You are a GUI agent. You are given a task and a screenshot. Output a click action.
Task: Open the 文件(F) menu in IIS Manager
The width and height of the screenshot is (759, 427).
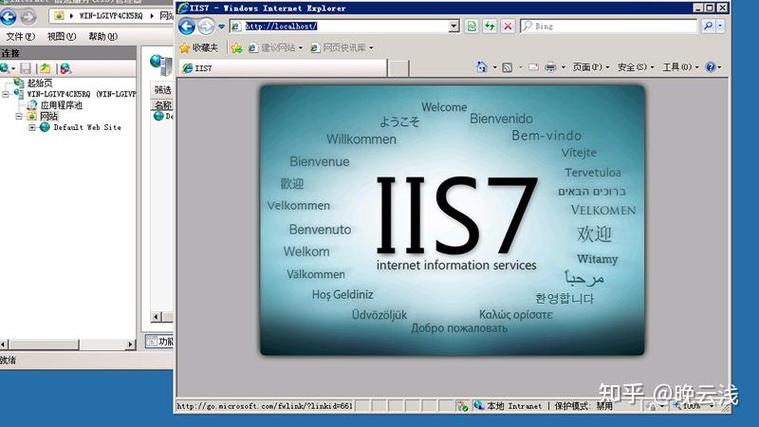(20, 36)
